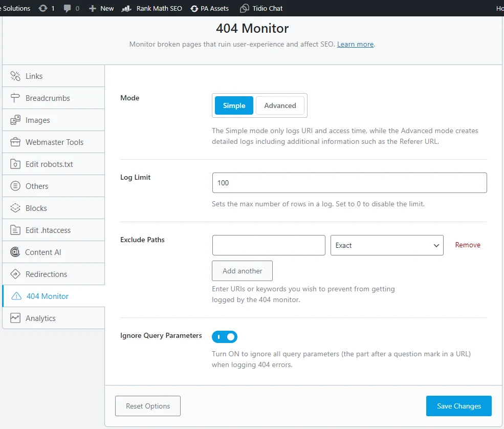Click the Save Changes button
This screenshot has width=504, height=429.
[458, 406]
